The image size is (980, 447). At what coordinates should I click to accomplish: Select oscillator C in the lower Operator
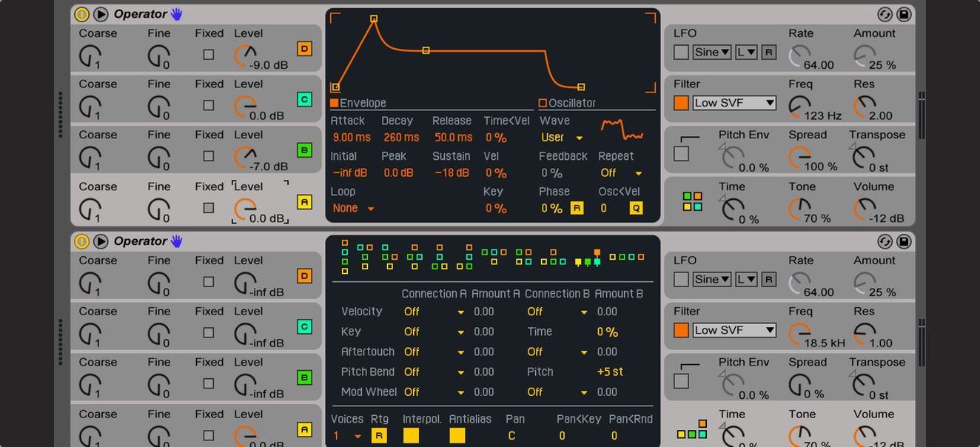pyautogui.click(x=304, y=326)
